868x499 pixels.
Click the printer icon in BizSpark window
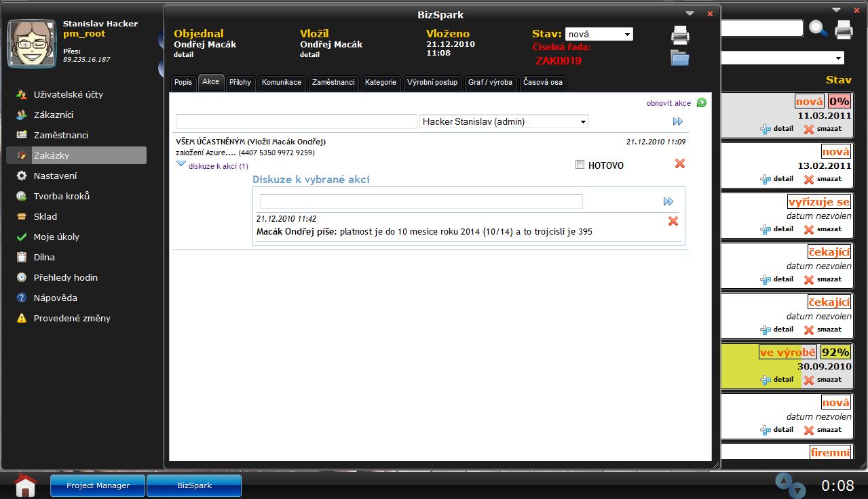pos(680,35)
